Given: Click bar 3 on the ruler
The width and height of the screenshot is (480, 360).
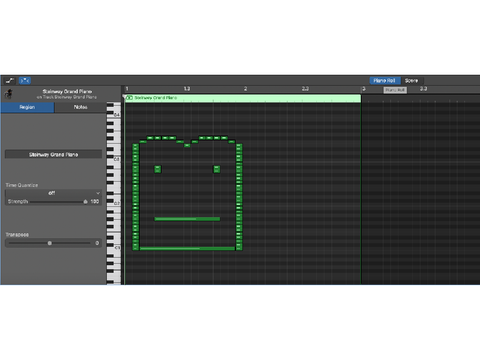Looking at the screenshot, I should coord(364,89).
